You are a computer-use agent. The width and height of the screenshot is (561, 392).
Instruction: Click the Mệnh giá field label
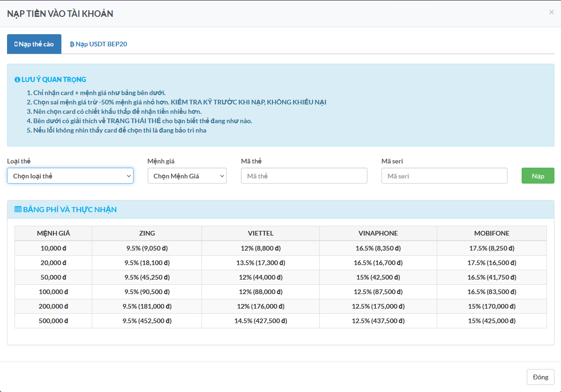[161, 161]
